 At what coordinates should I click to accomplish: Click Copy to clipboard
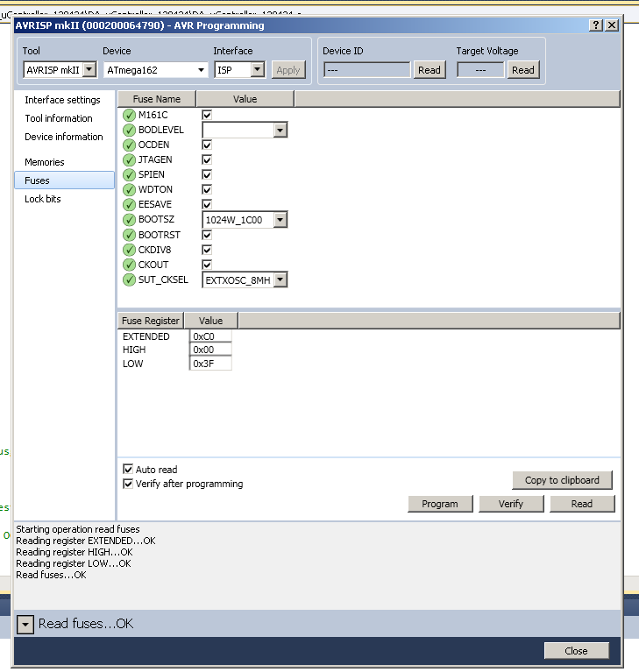562,480
